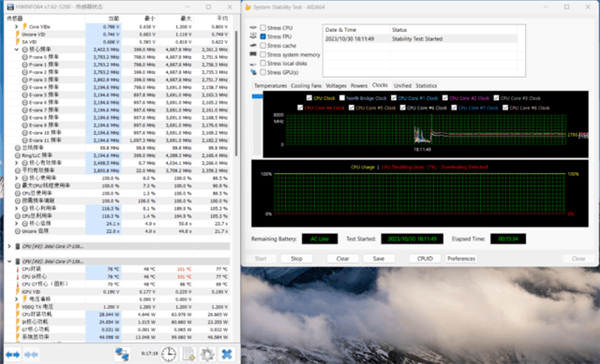Click the HWiNFO sensor list vertical scrollbar
Image resolution: width=600 pixels, height=364 pixels.
(236, 93)
